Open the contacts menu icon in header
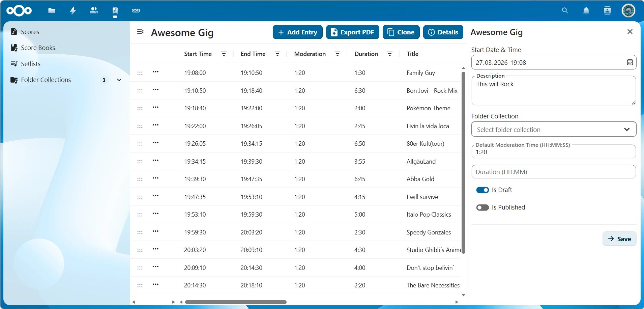 [607, 11]
